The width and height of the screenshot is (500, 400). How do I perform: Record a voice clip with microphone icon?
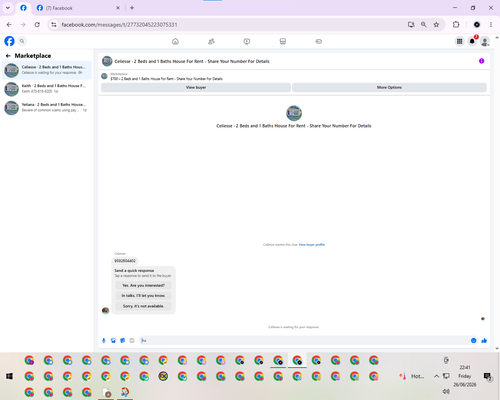tap(104, 340)
